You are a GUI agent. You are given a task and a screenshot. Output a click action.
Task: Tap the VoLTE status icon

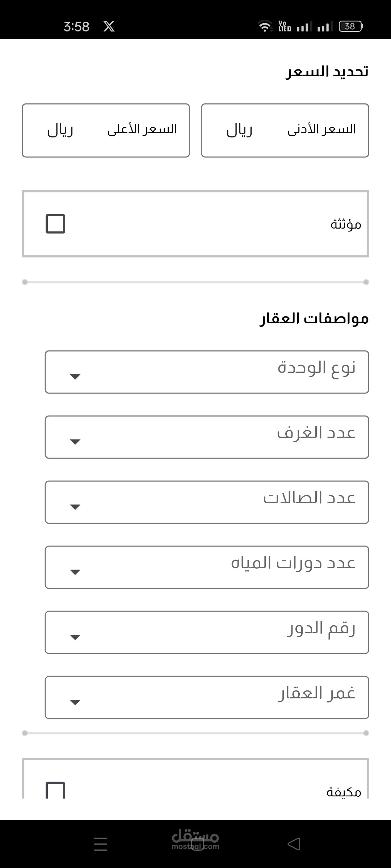[x=285, y=26]
